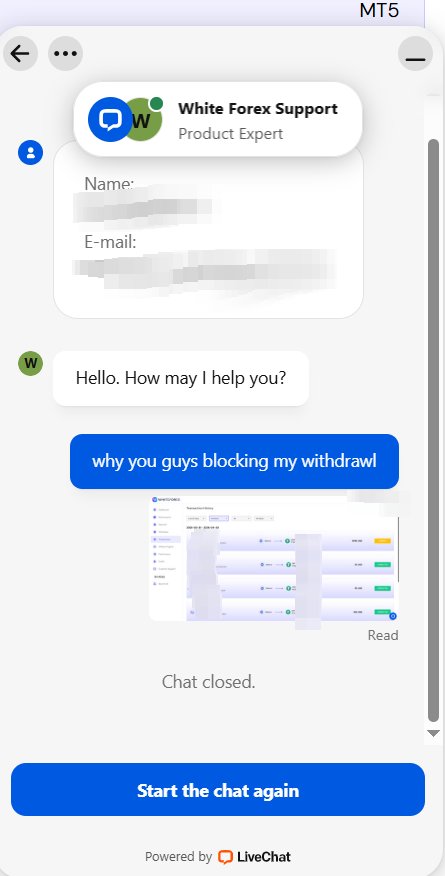Click the scrollbar down arrow
This screenshot has width=445, height=876.
[433, 734]
